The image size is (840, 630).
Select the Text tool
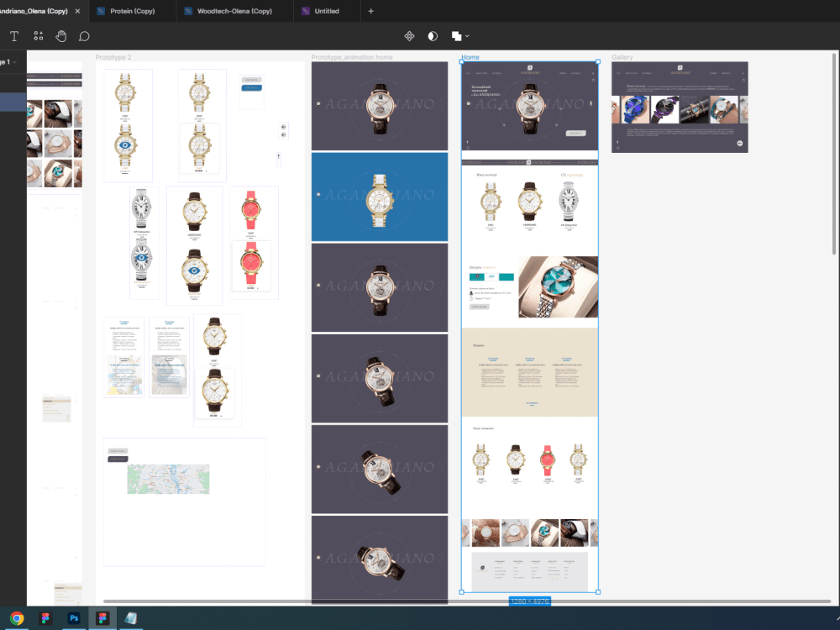[14, 36]
